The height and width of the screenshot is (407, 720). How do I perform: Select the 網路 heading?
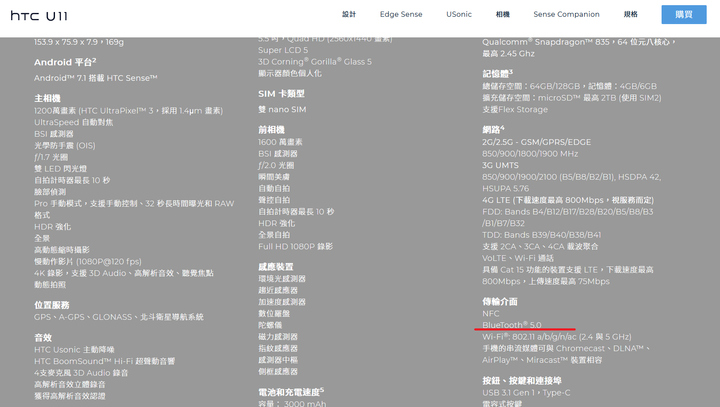click(x=493, y=130)
